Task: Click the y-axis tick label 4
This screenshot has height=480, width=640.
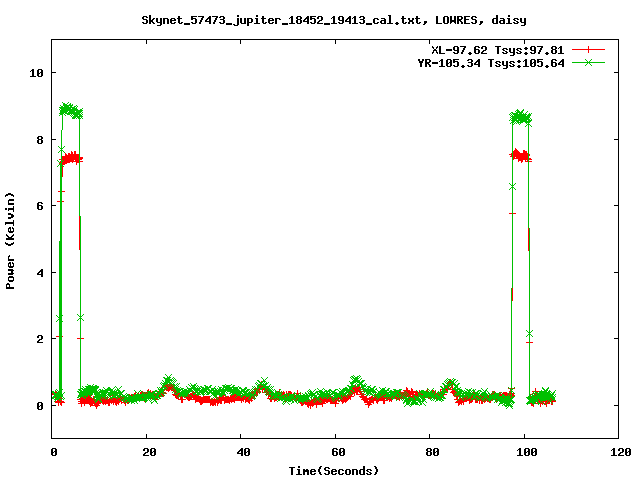Action: pos(40,273)
